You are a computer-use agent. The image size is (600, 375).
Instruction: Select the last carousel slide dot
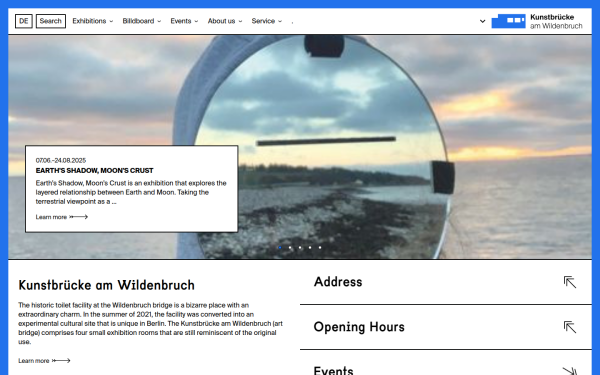(320, 247)
